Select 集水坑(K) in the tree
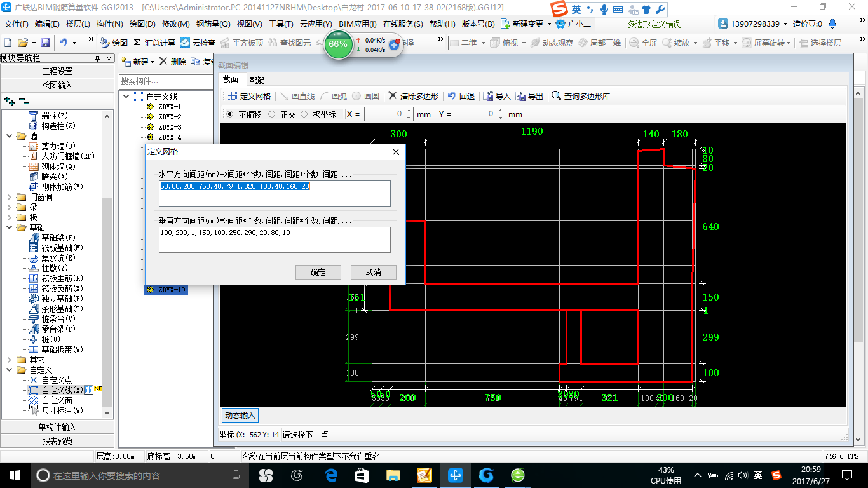 point(58,258)
